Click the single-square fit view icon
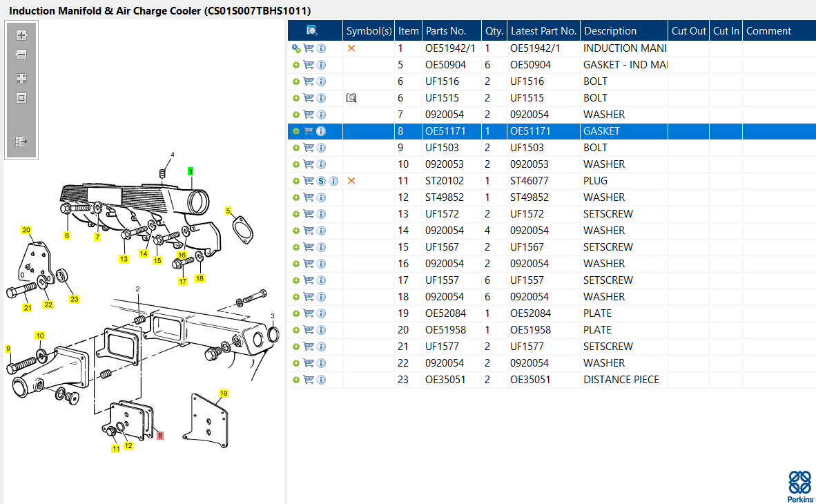Image resolution: width=816 pixels, height=504 pixels. pos(21,98)
